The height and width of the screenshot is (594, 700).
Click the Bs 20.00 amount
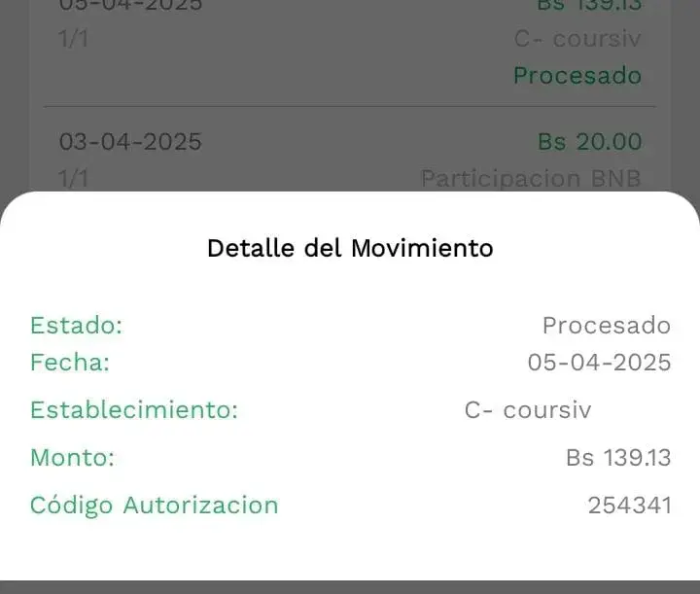(589, 142)
